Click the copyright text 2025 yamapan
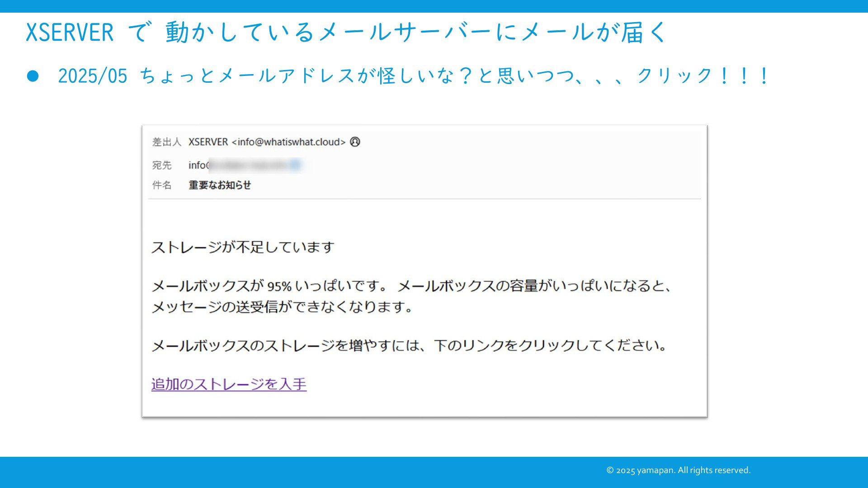The image size is (868, 488). [x=679, y=470]
